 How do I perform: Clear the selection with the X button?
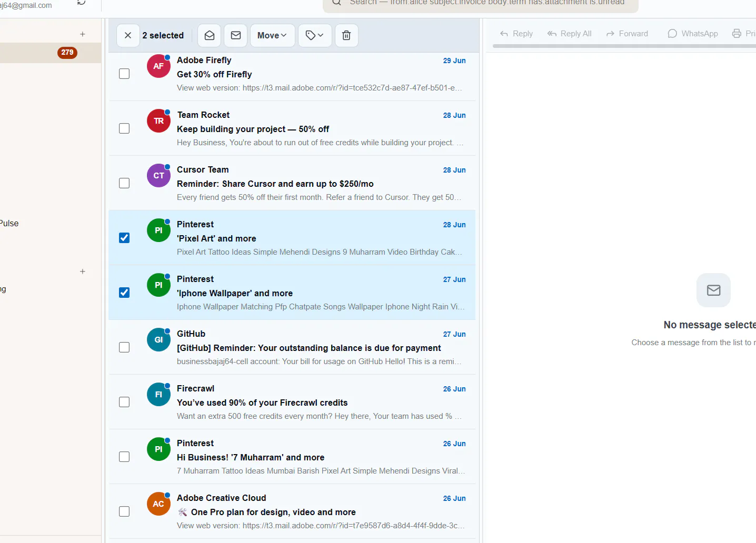(128, 35)
